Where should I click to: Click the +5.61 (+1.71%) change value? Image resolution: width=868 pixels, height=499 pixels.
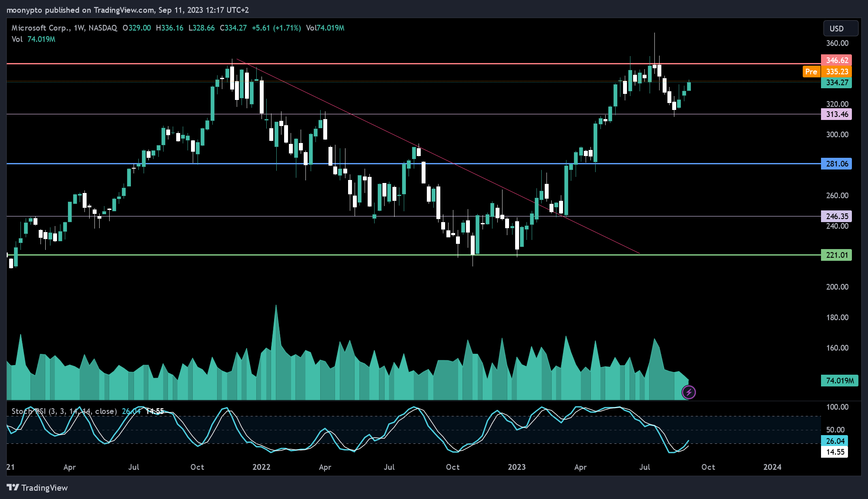point(276,28)
